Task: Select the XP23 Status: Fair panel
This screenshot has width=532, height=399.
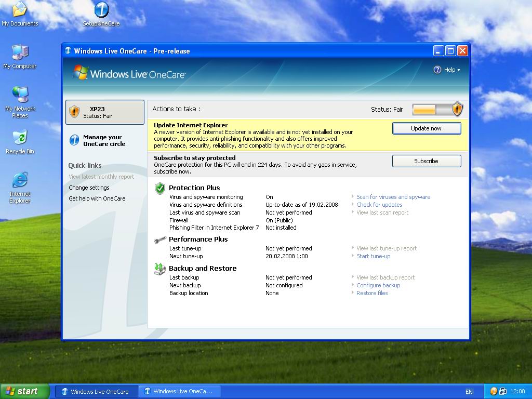Action: pyautogui.click(x=105, y=112)
